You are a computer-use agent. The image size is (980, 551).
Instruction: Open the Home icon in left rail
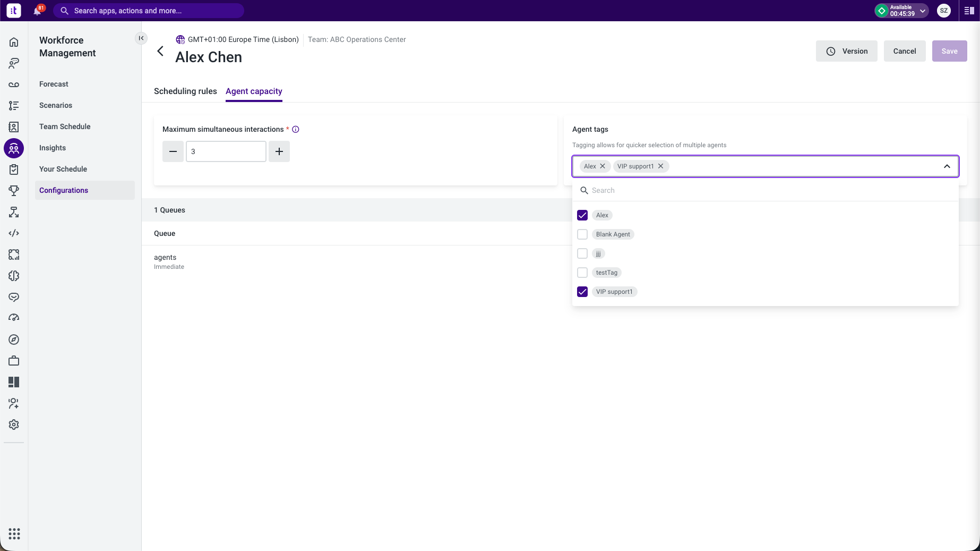pos(14,42)
